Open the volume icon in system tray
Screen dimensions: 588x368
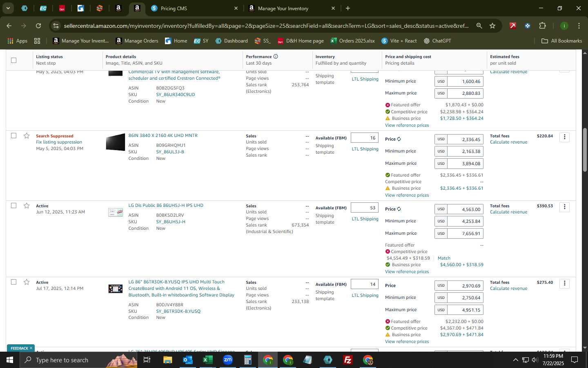pos(535,360)
